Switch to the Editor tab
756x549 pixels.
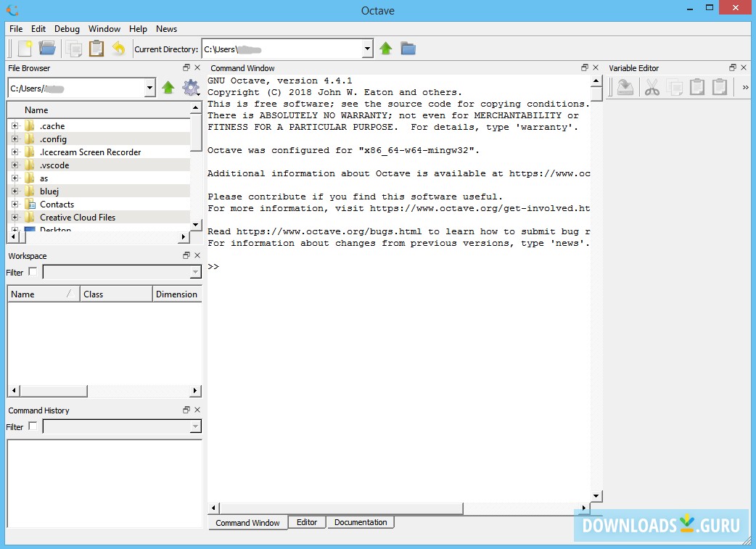(307, 522)
